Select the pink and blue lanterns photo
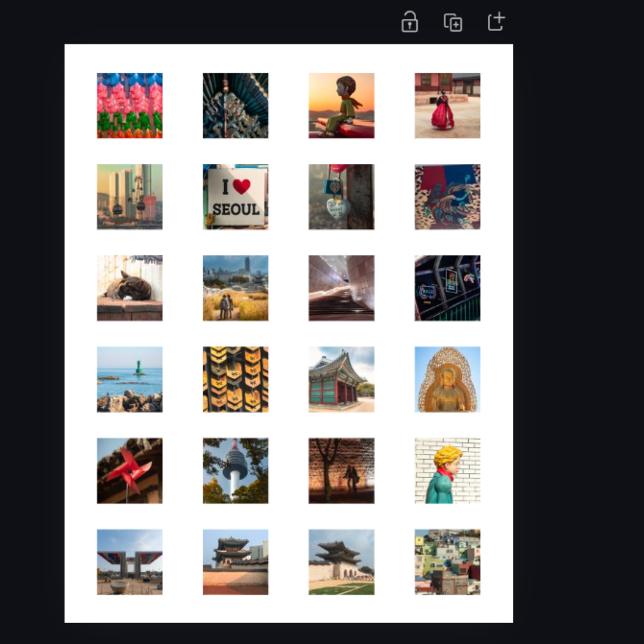 point(130,106)
